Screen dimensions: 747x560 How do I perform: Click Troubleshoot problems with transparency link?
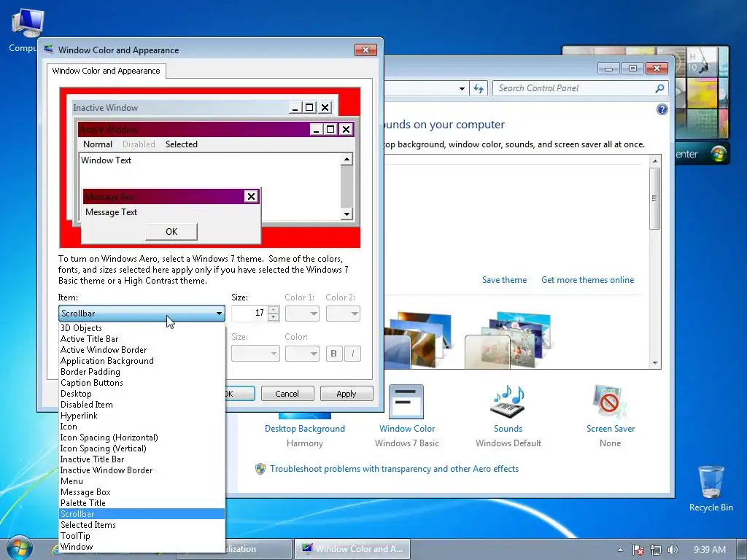394,469
